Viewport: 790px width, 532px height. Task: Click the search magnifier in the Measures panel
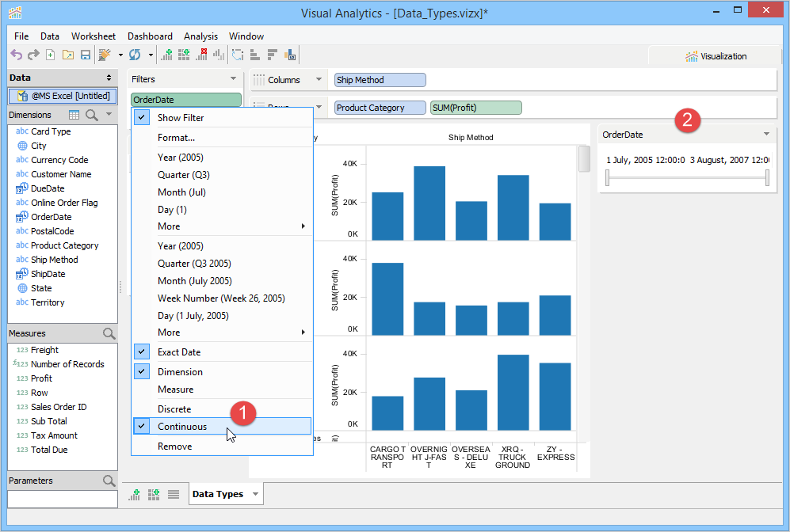click(109, 334)
